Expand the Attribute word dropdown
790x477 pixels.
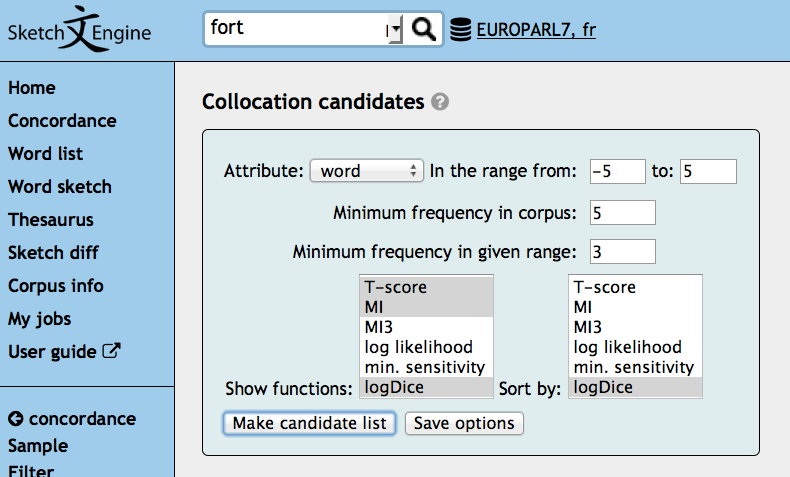point(367,171)
